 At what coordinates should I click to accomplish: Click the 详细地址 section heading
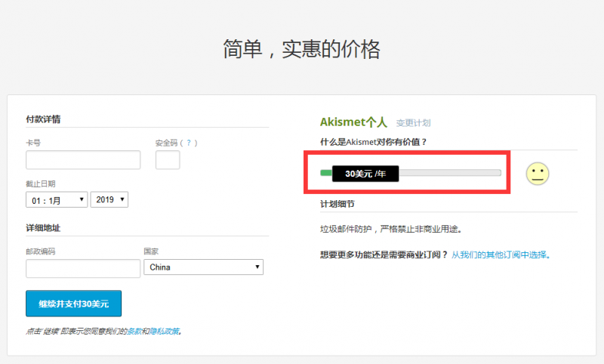tap(43, 228)
